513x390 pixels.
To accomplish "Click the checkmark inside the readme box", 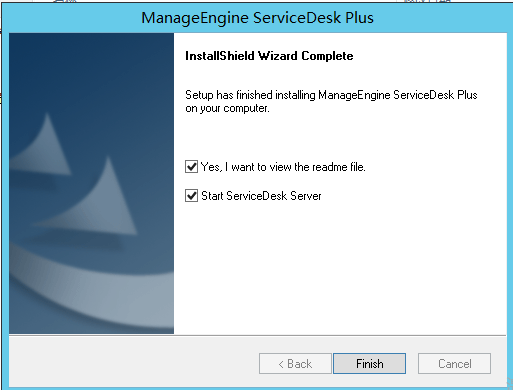I will 191,166.
